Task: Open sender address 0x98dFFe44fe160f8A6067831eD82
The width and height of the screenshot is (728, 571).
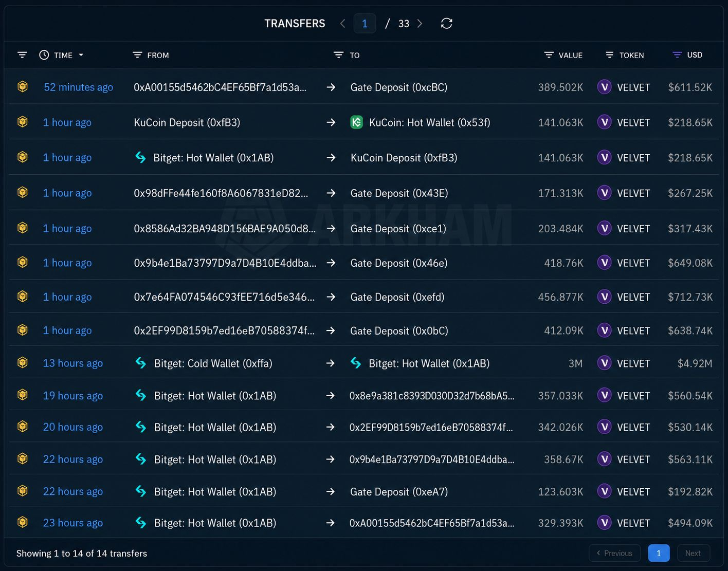Action: click(221, 193)
